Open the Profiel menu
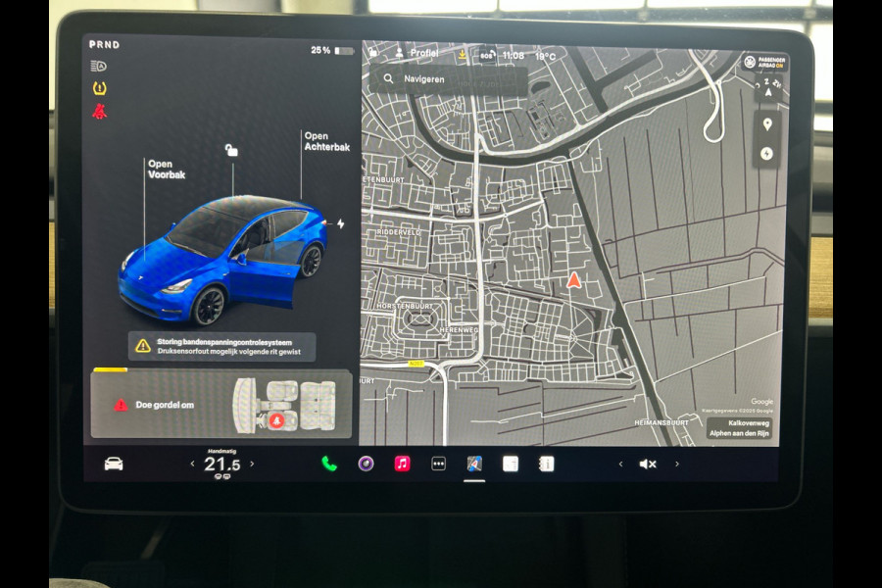This screenshot has width=882, height=588. [416, 53]
